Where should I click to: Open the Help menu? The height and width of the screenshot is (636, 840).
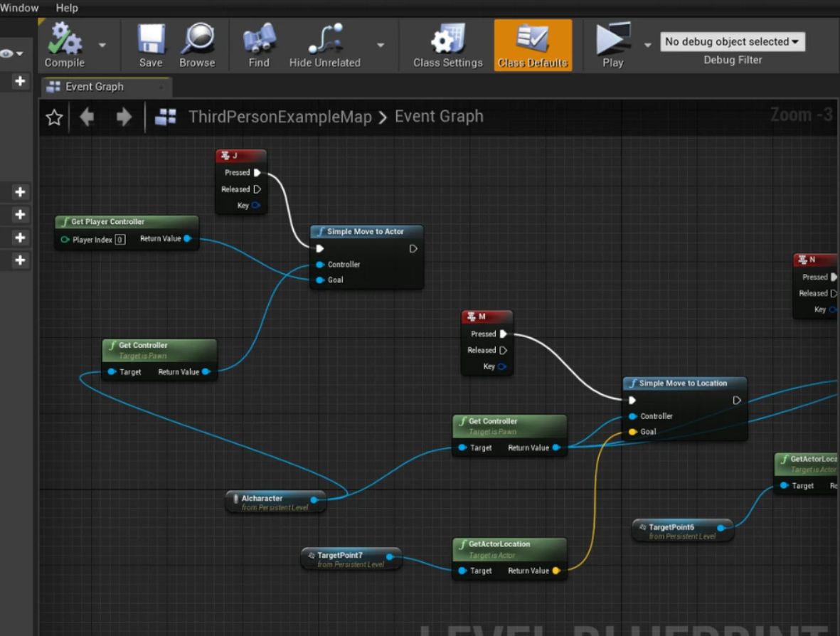[x=67, y=8]
